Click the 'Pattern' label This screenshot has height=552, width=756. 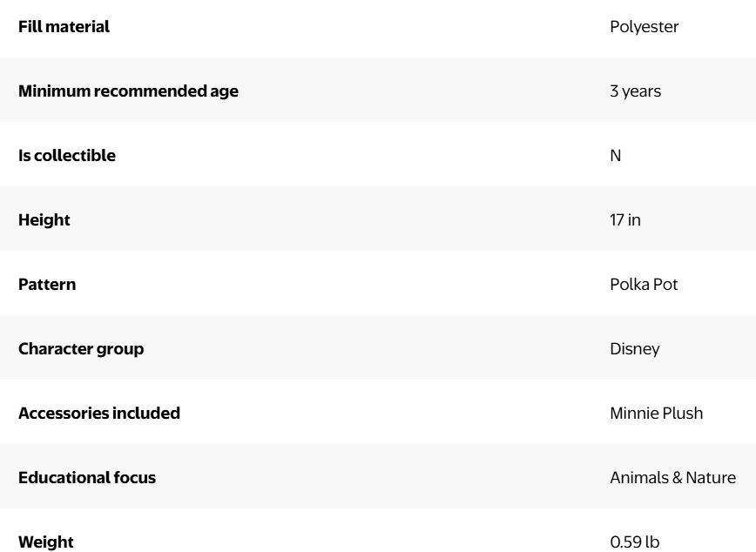coord(47,285)
